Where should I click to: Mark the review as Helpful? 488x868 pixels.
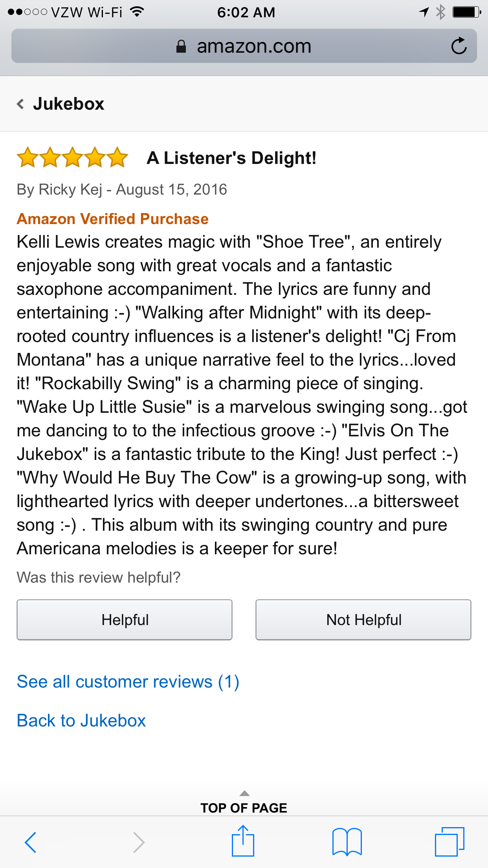125,620
